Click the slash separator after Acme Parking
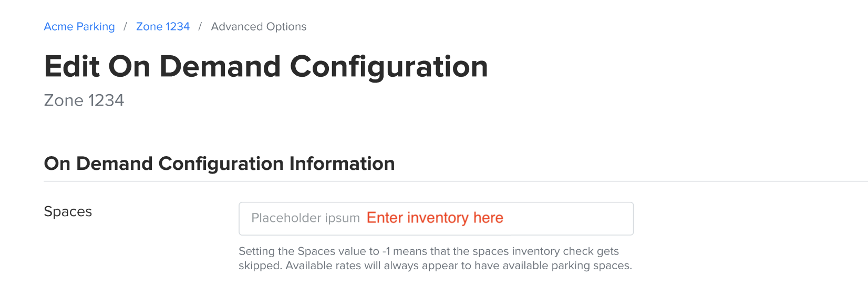This screenshot has height=285, width=868. [x=125, y=27]
